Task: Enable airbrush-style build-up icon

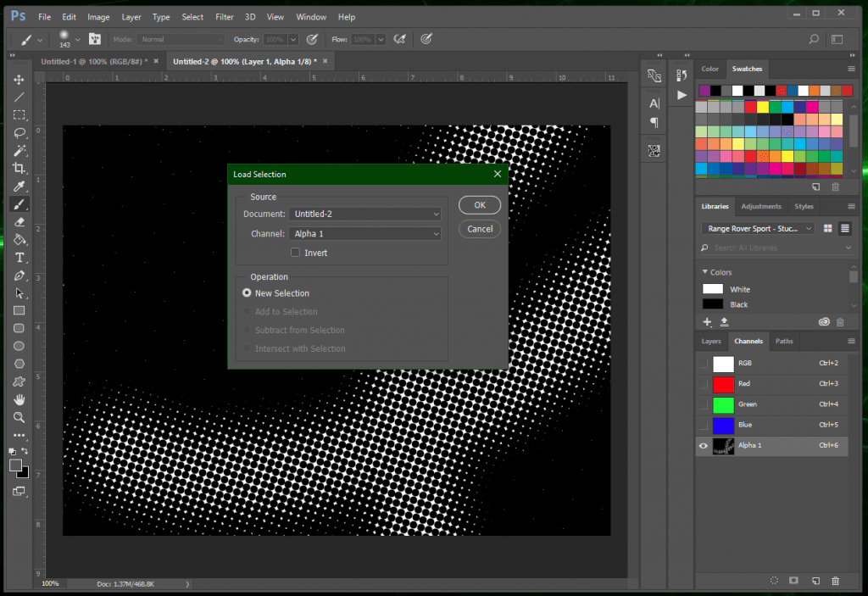Action: pyautogui.click(x=400, y=39)
